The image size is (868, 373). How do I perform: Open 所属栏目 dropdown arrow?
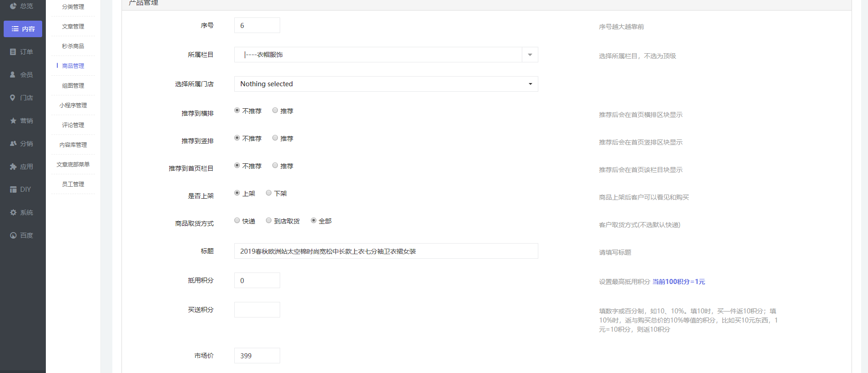(530, 55)
